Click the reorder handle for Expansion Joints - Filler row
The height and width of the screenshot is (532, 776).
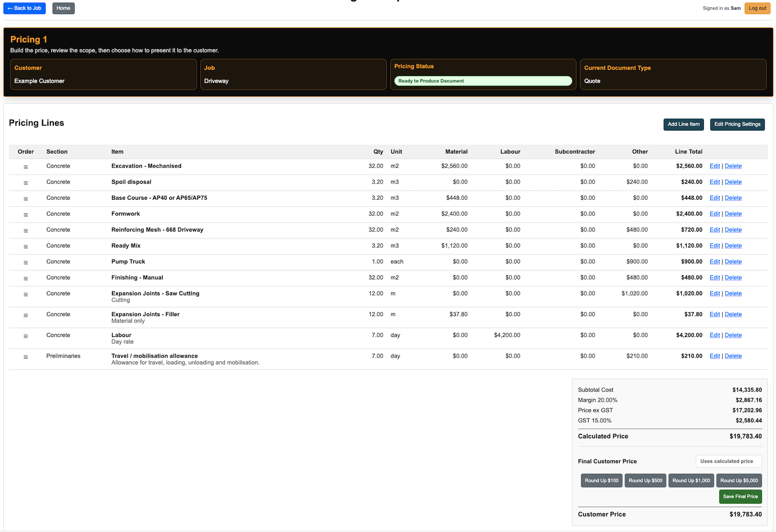(x=25, y=316)
